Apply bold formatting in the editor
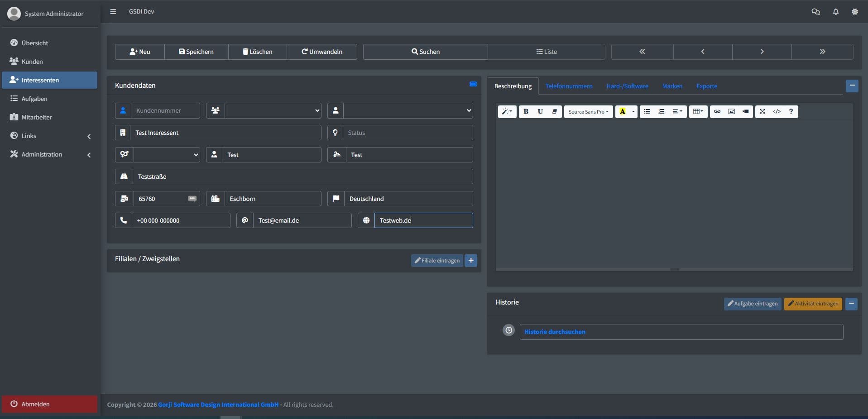Image resolution: width=868 pixels, height=419 pixels. tap(526, 112)
